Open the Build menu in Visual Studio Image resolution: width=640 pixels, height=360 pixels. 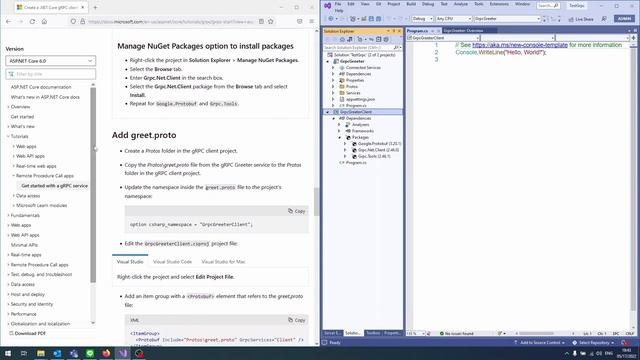(411, 4)
